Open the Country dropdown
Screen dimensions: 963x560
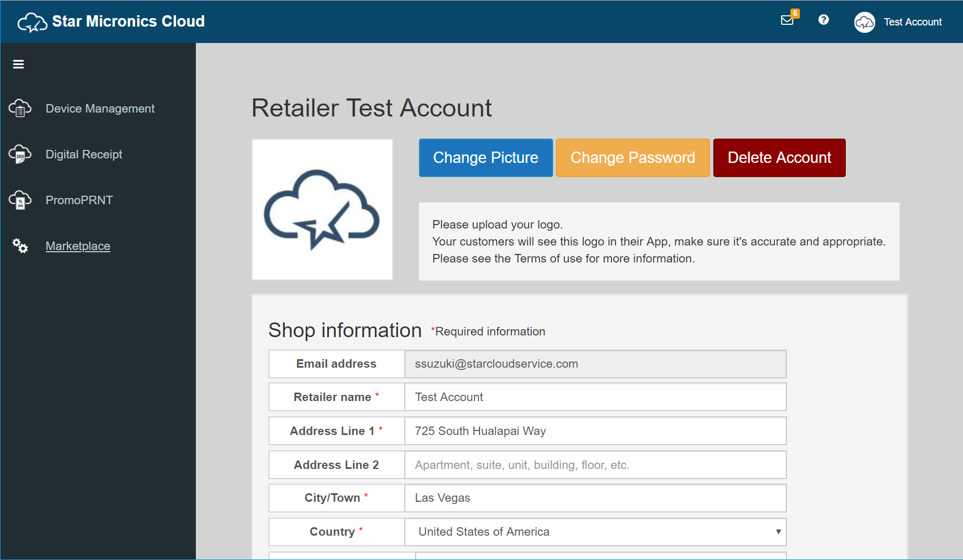click(x=596, y=532)
